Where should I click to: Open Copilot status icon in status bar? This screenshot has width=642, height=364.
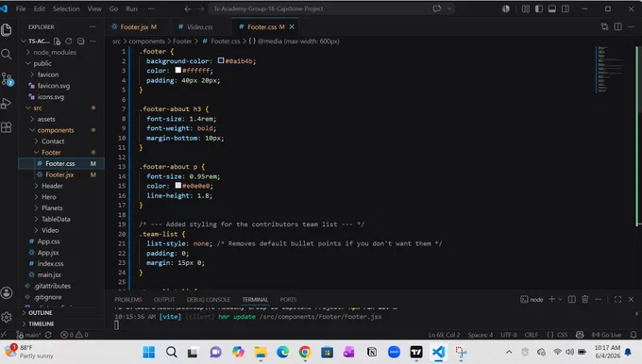580,335
